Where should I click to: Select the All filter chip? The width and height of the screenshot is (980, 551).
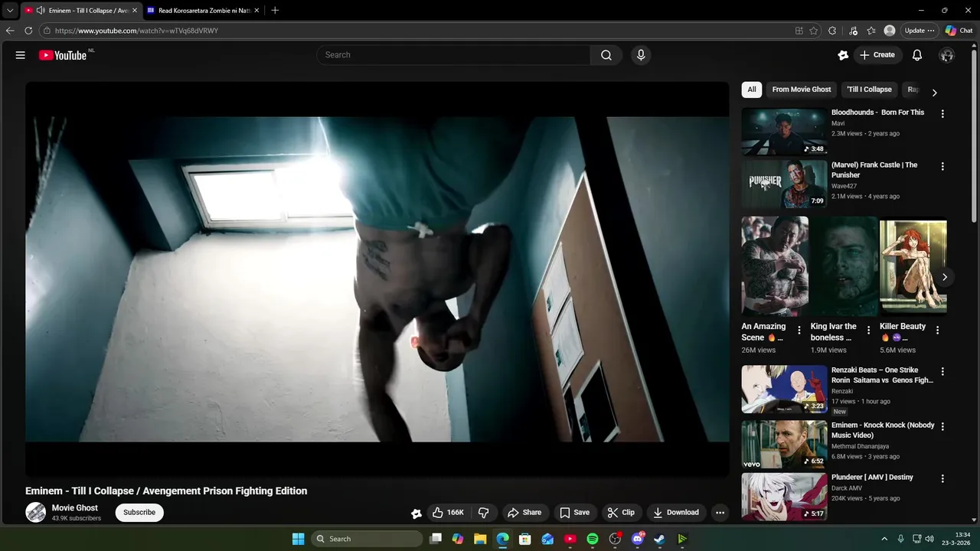pyautogui.click(x=752, y=90)
